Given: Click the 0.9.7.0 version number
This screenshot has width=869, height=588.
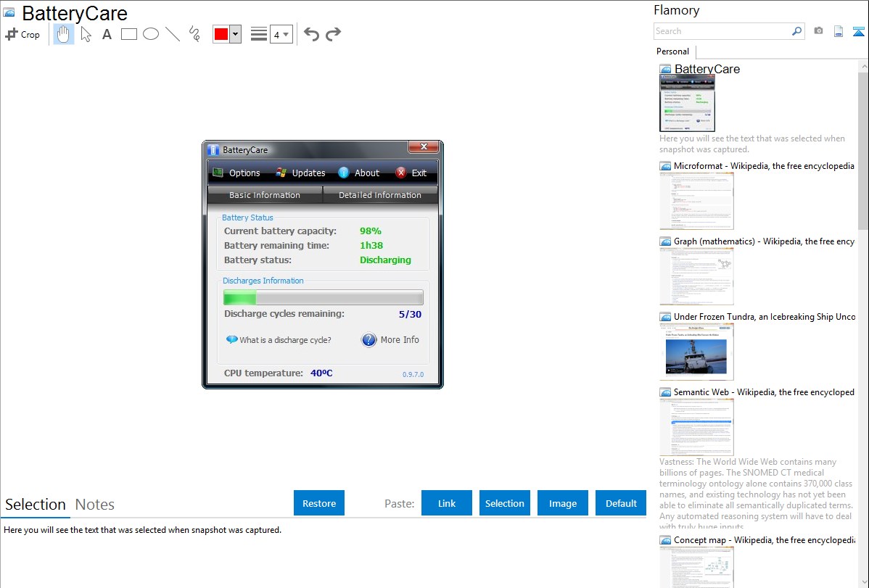Looking at the screenshot, I should click(413, 375).
